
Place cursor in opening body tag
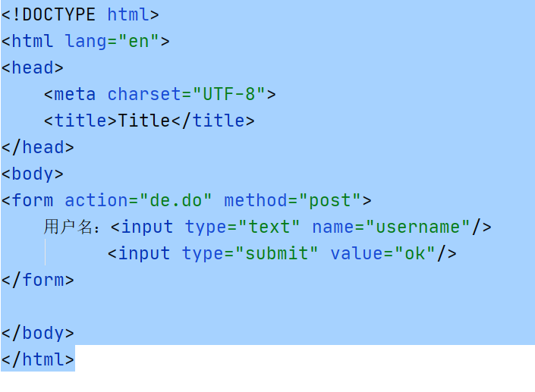[x=33, y=174]
